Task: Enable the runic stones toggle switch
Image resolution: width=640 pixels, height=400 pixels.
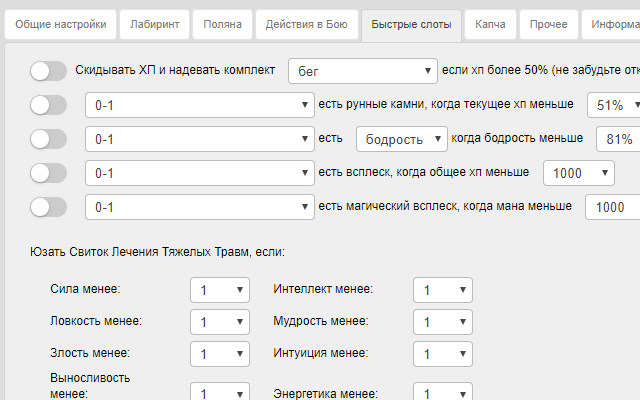Action: 48,105
